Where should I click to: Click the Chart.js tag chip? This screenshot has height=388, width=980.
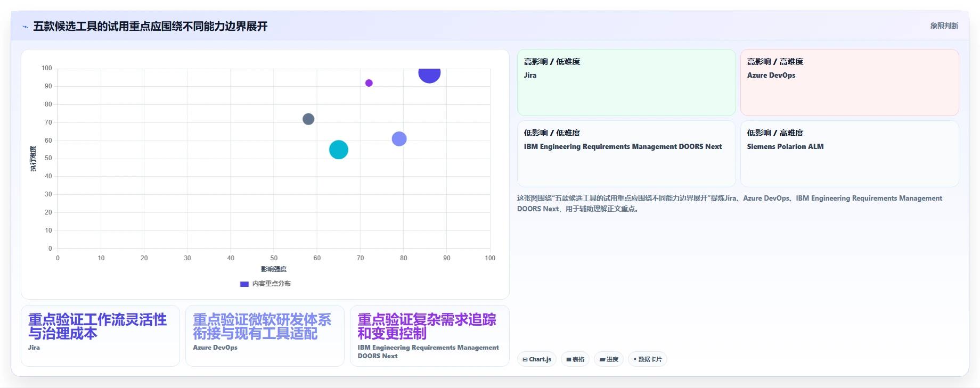pos(537,359)
